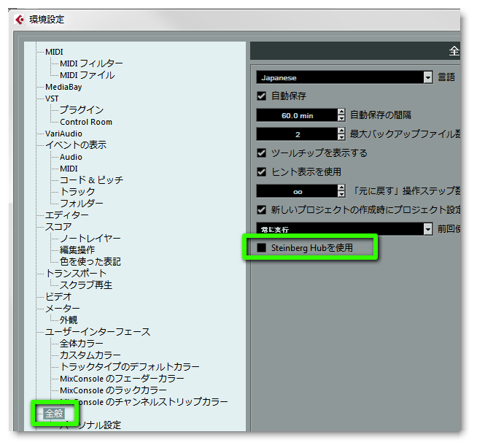Click the undo steps field showing ∞
The height and width of the screenshot is (448, 477).
pos(297,191)
